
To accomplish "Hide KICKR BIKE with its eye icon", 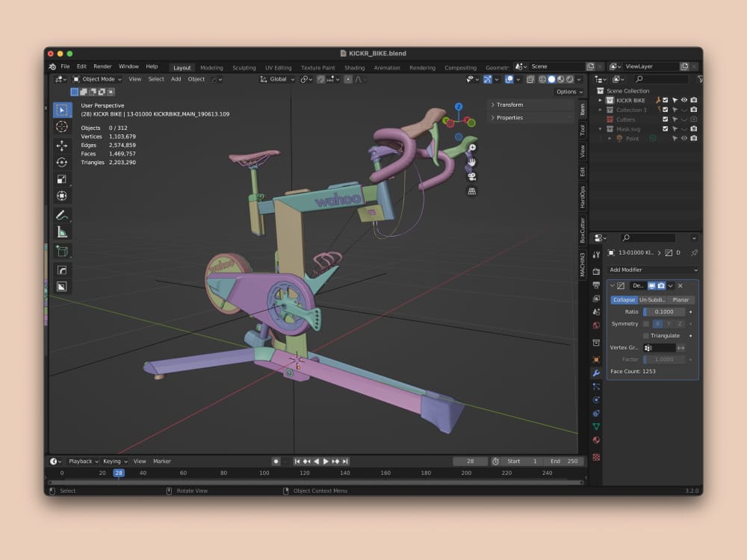I will click(684, 101).
